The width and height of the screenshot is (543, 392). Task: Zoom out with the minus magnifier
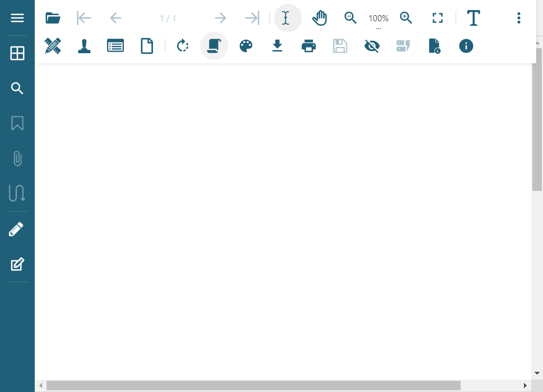(350, 18)
